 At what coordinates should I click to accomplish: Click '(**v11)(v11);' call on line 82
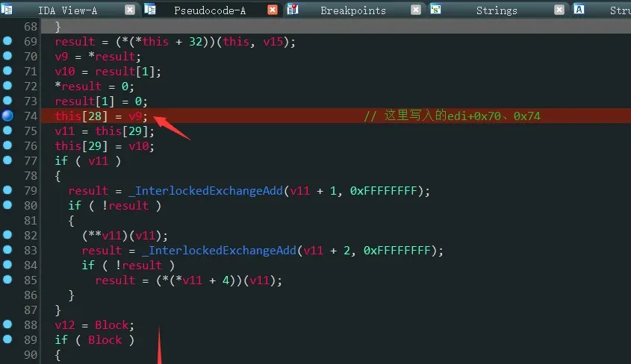click(x=125, y=236)
